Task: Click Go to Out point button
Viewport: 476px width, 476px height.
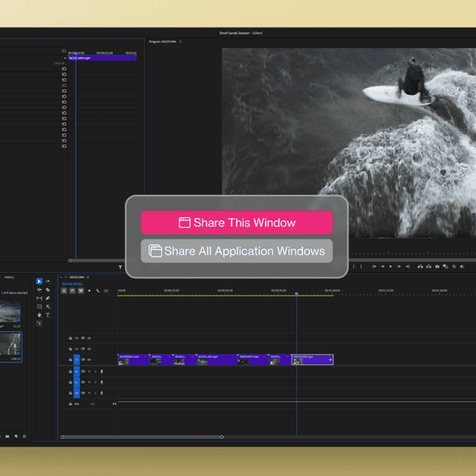Action: [x=408, y=267]
